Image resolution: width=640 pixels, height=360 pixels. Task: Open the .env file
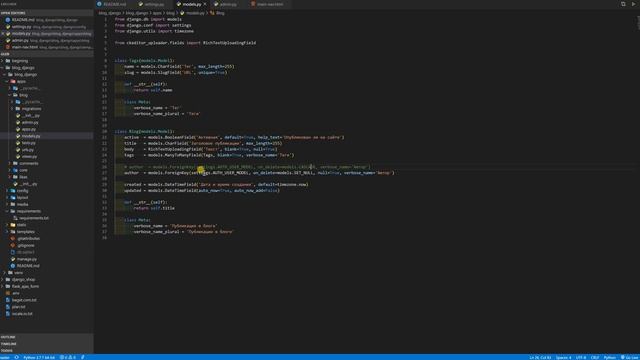pos(47,293)
